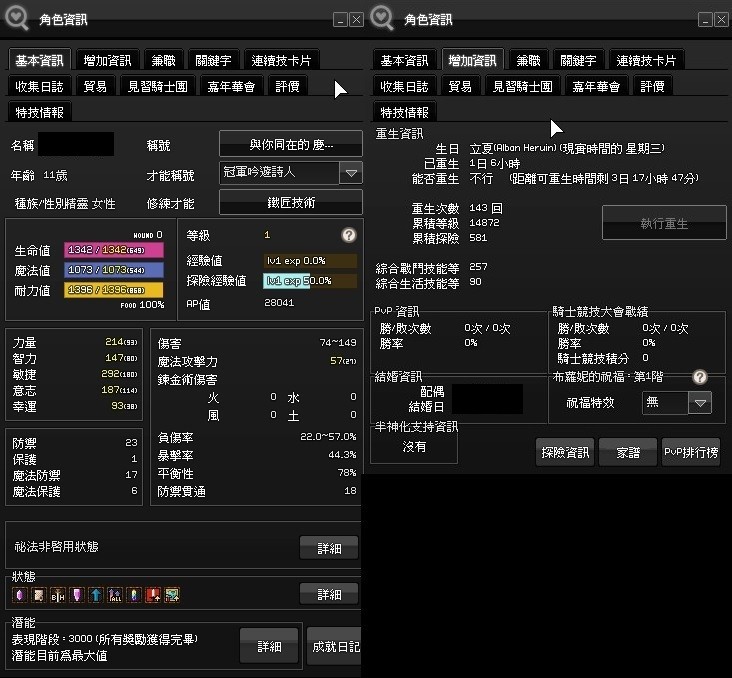Click the yellow 耐力值 stamina bar
The width and height of the screenshot is (732, 678).
click(x=114, y=290)
